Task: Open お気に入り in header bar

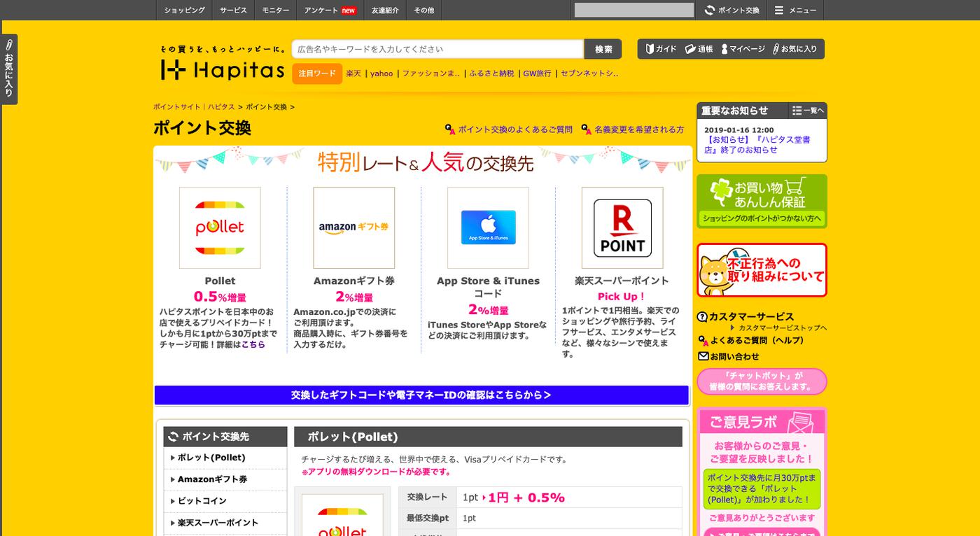Action: pyautogui.click(x=794, y=49)
